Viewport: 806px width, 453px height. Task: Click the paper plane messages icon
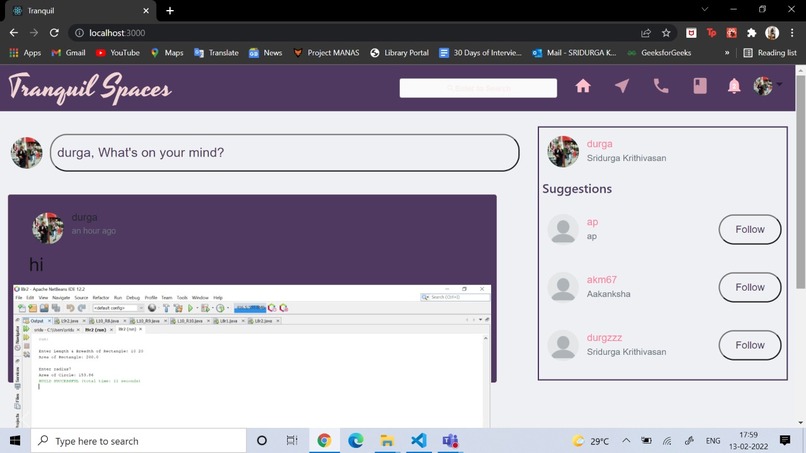click(622, 86)
